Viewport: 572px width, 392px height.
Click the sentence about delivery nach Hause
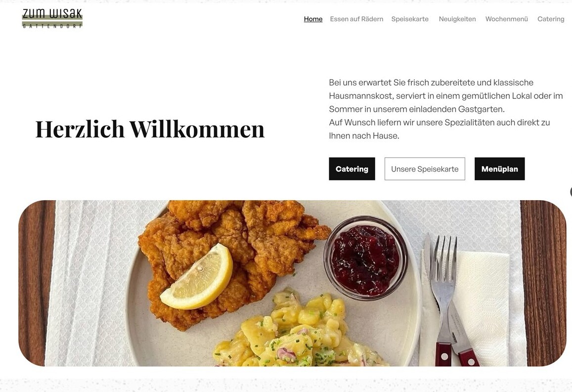[x=439, y=129]
